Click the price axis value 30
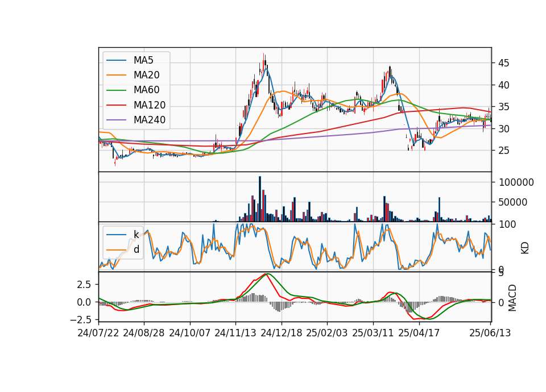Image resolution: width=546 pixels, height=392 pixels. click(503, 129)
